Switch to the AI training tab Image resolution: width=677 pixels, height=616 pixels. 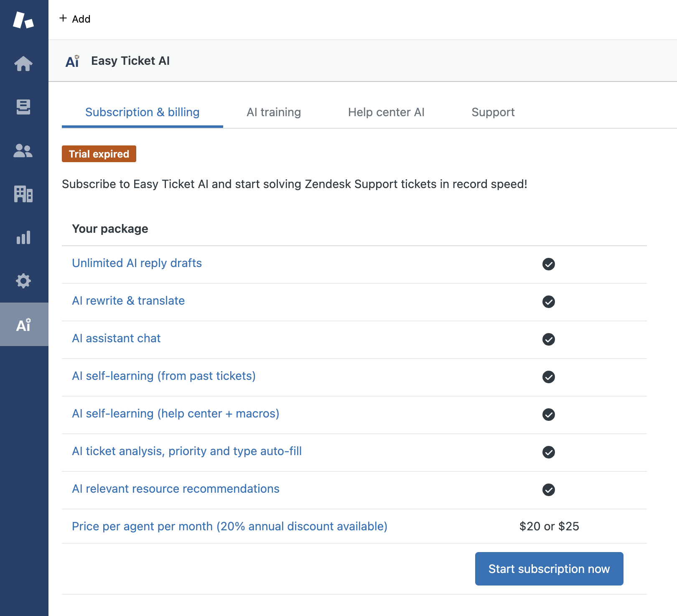tap(274, 112)
